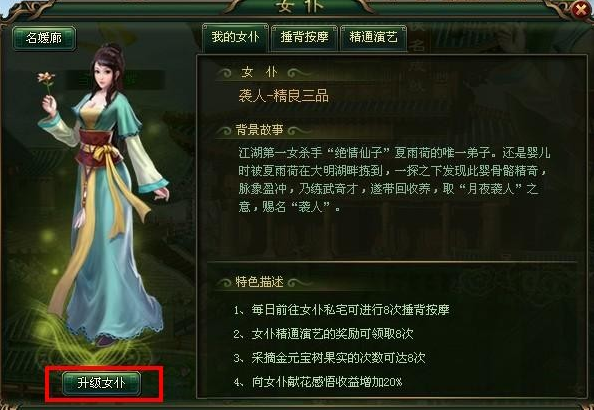Click the background story paragraph text
This screenshot has height=410, width=594.
click(x=394, y=180)
